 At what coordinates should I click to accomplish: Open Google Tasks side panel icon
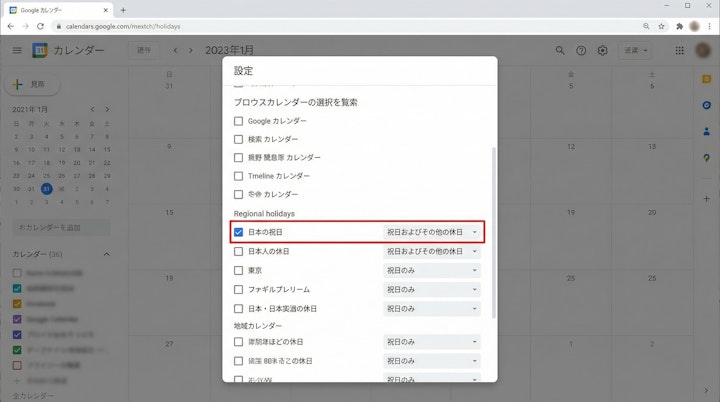pyautogui.click(x=707, y=105)
